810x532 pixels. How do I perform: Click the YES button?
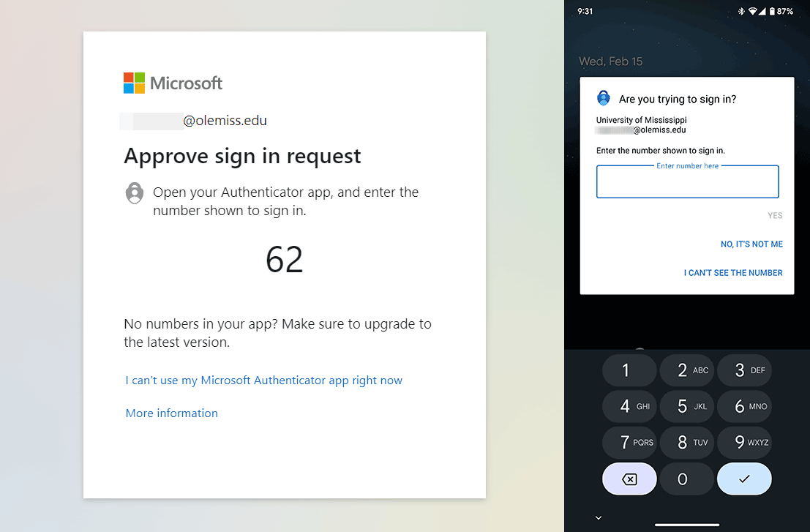[x=775, y=215]
